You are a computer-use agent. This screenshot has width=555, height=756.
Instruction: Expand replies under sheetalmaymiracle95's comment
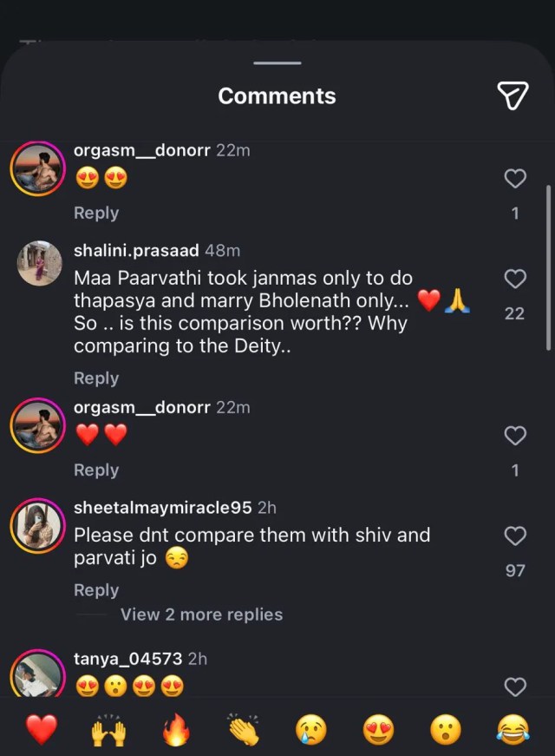tap(201, 615)
